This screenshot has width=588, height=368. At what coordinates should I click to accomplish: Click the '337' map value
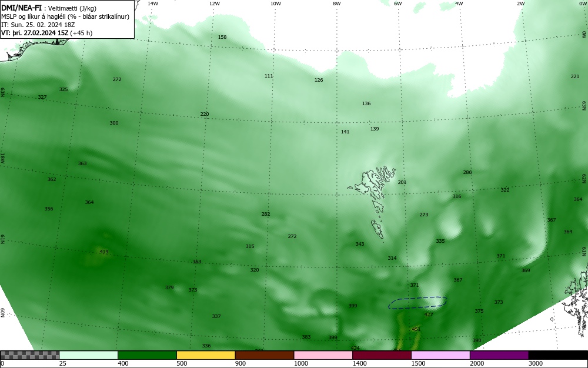tap(216, 316)
